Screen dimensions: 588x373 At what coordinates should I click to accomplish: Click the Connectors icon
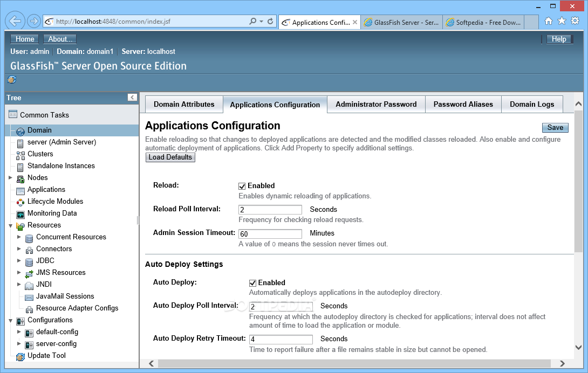pyautogui.click(x=29, y=250)
